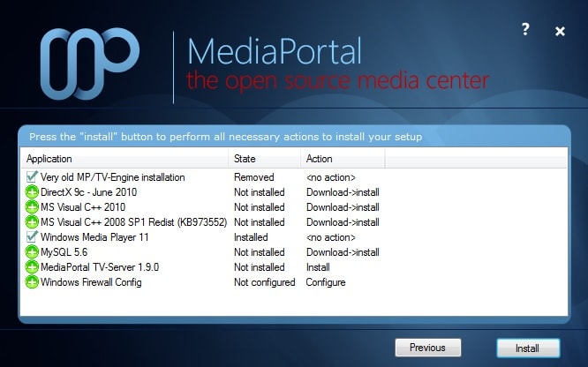Sort by the Application column header

(x=124, y=159)
